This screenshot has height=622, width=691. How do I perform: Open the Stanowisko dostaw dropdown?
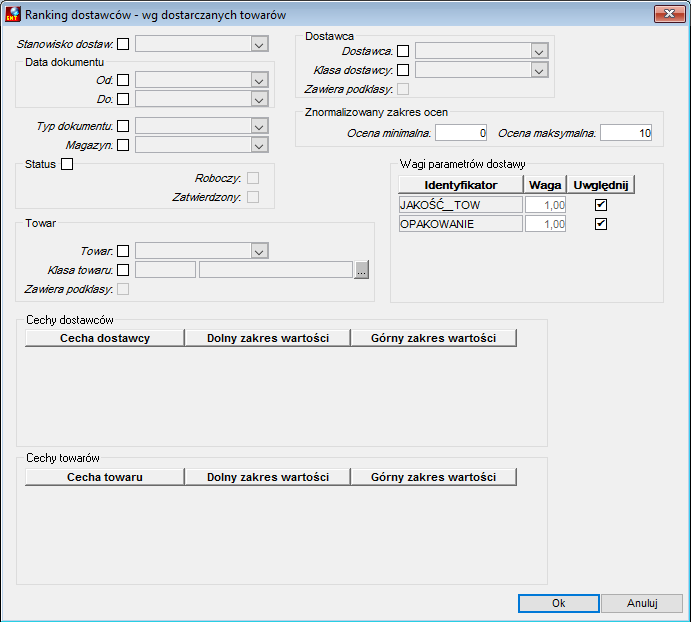click(x=259, y=44)
